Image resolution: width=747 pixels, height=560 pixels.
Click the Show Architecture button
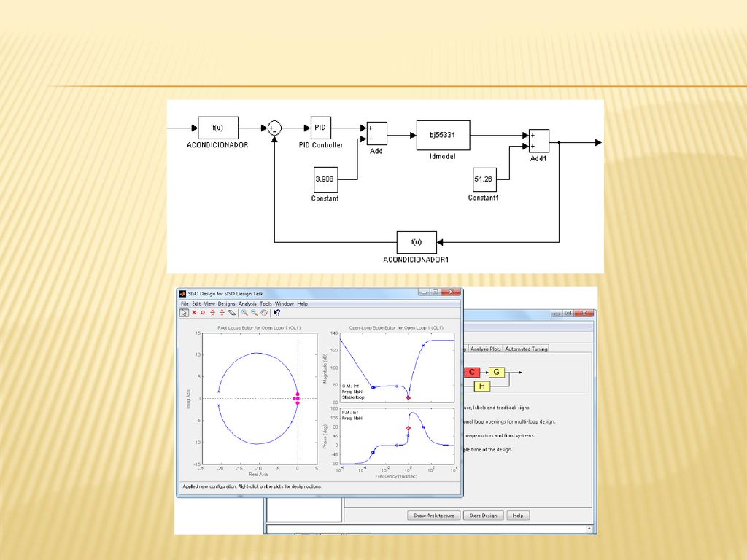[x=433, y=516]
